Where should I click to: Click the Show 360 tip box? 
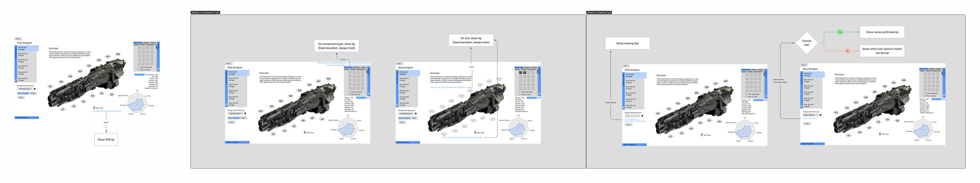pyautogui.click(x=106, y=140)
